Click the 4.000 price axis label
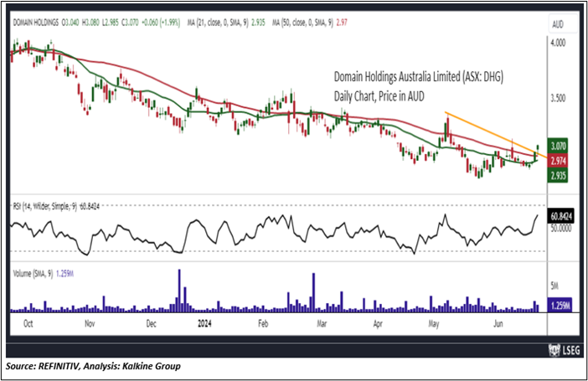Viewport: 588px width, 381px height. (x=558, y=43)
